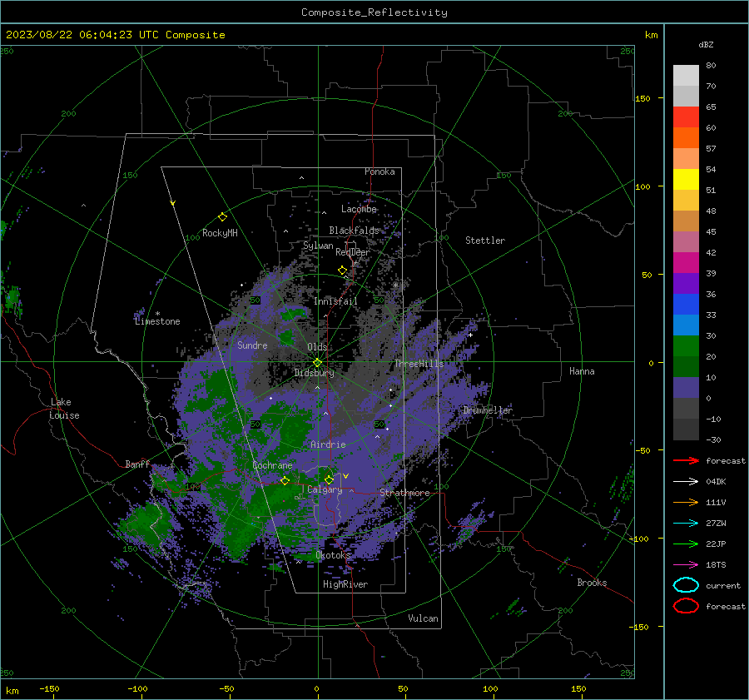Click the dBZ heading above color scale

pyautogui.click(x=706, y=44)
